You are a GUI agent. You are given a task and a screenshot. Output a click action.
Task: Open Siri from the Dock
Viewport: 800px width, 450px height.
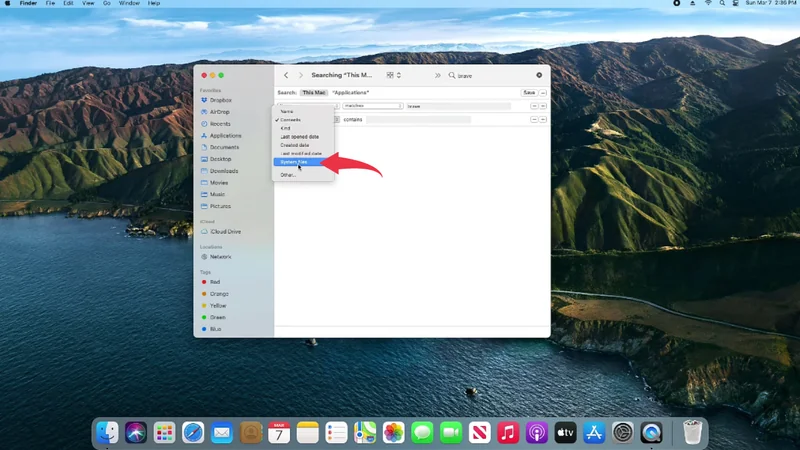click(136, 432)
